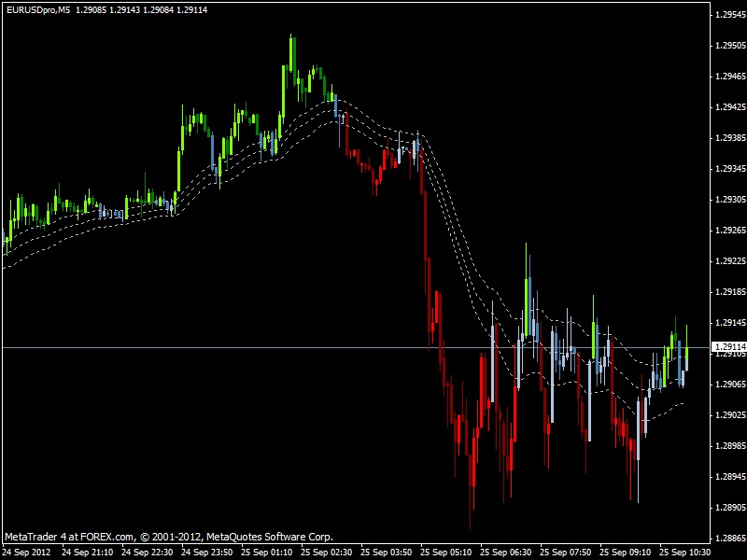
Task: Click the 25 Sep 01:10 time label
Action: pyautogui.click(x=267, y=553)
